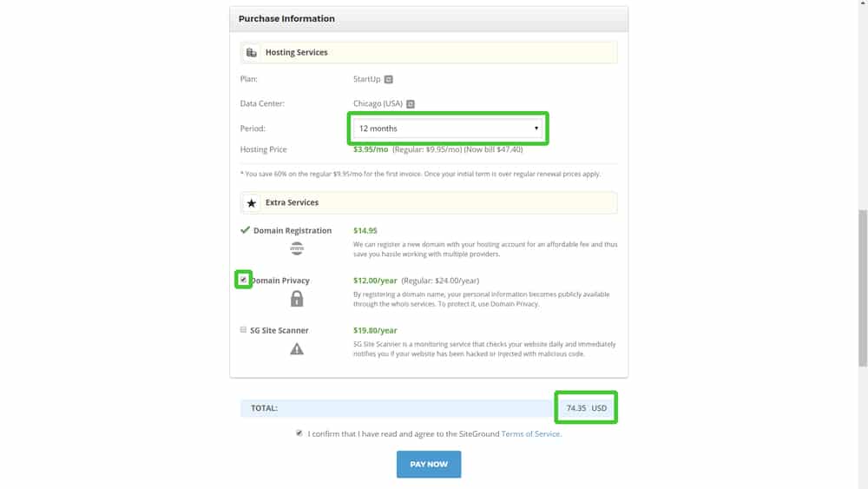Click the Hosting Services server icon
Screen dimensions: 868x489
[x=252, y=53]
